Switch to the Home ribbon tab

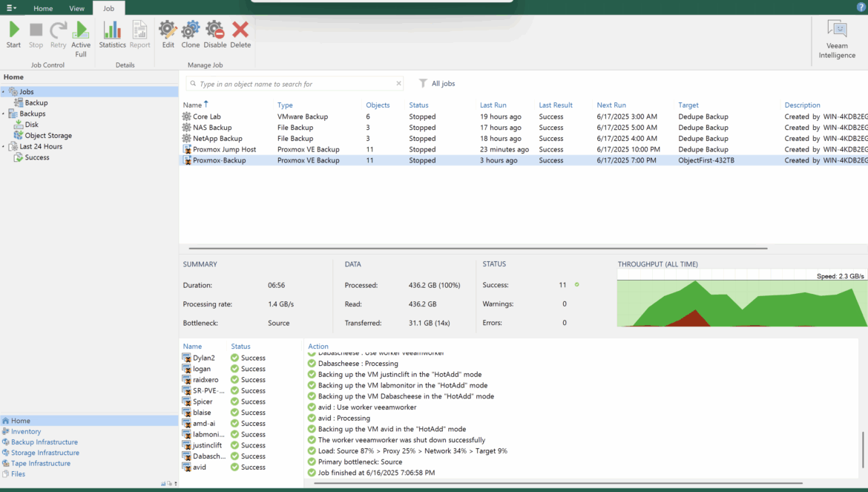pos(43,8)
